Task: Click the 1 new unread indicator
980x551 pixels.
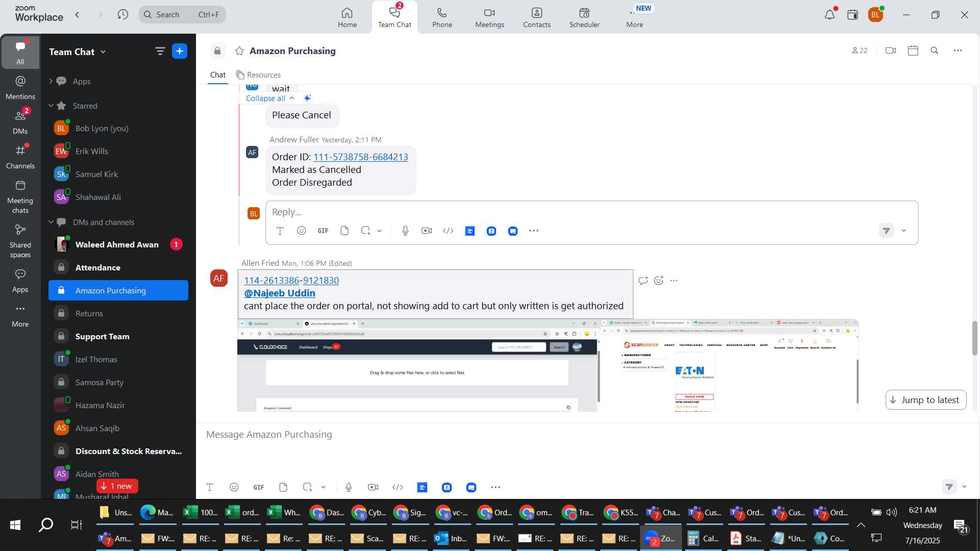Action: pyautogui.click(x=117, y=486)
